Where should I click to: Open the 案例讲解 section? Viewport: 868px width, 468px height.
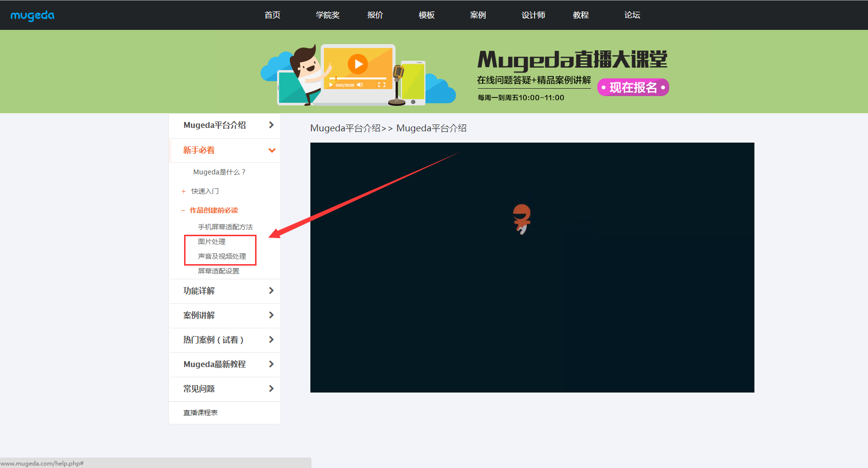coord(199,315)
